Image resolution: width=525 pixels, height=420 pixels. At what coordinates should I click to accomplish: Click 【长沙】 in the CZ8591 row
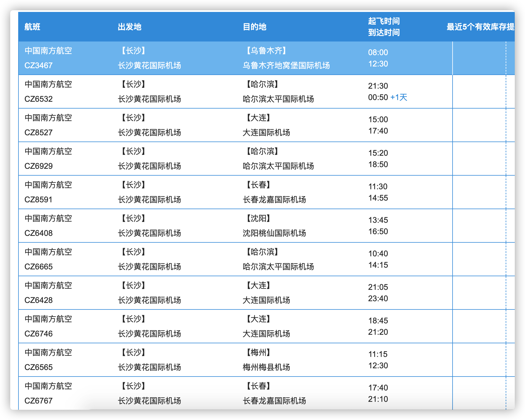[x=134, y=185]
